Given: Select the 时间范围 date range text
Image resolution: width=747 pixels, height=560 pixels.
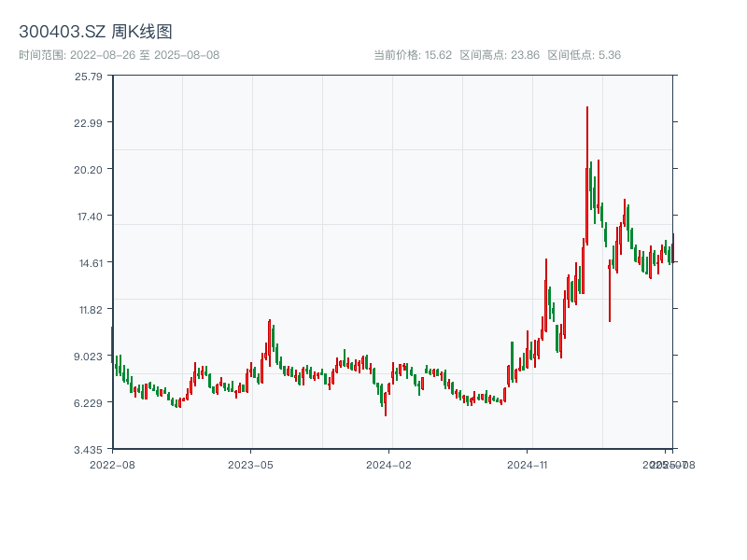Looking at the screenshot, I should pyautogui.click(x=120, y=55).
